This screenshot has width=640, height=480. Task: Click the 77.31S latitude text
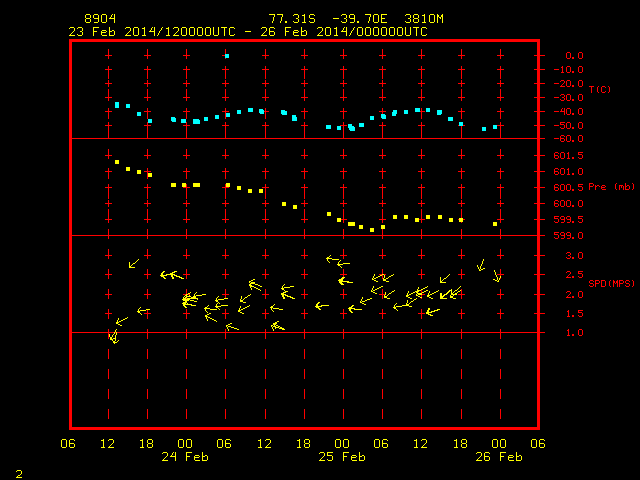click(x=292, y=19)
